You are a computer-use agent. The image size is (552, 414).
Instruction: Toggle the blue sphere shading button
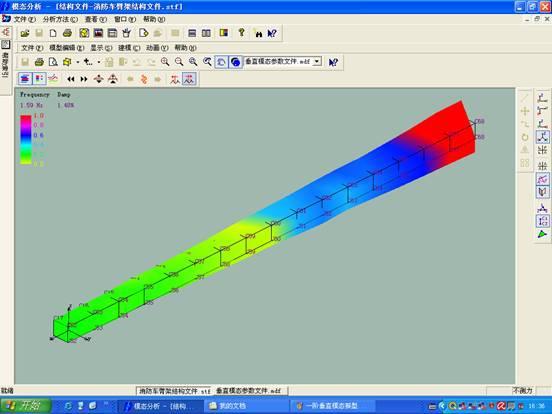[236, 62]
